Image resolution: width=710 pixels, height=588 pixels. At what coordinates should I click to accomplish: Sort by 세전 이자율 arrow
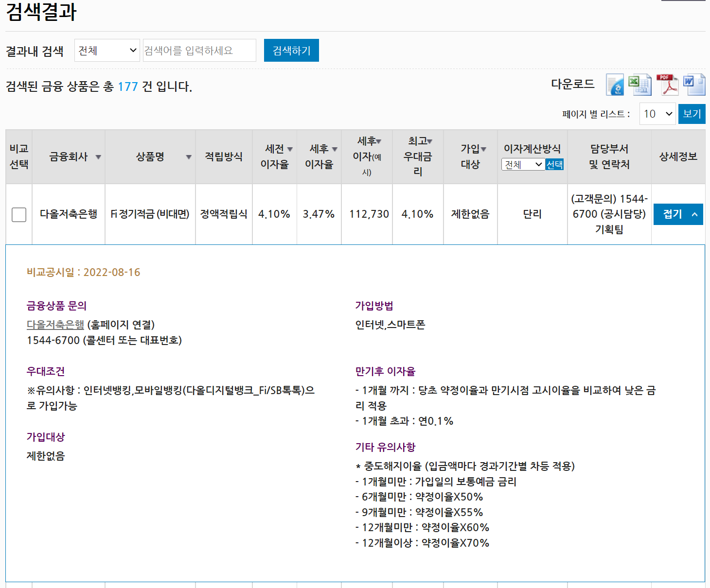click(x=290, y=149)
